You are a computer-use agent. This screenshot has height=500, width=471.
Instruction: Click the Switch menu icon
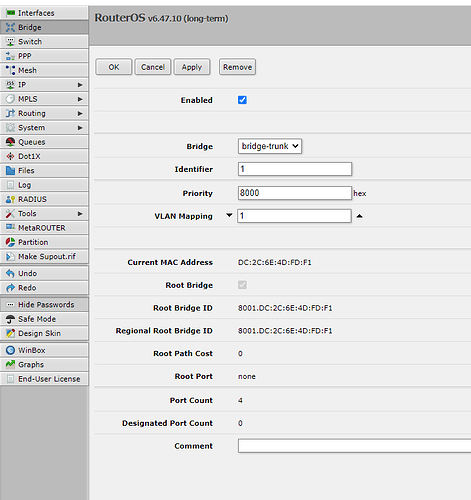(10, 42)
